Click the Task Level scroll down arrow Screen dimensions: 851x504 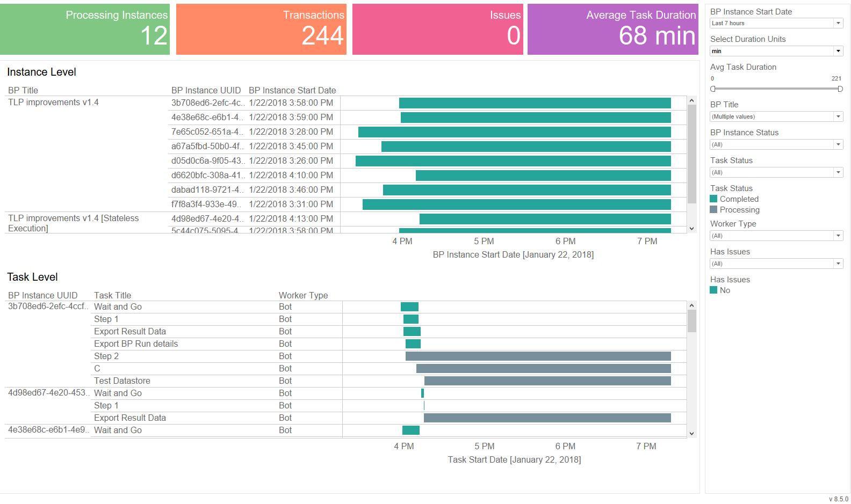[692, 434]
